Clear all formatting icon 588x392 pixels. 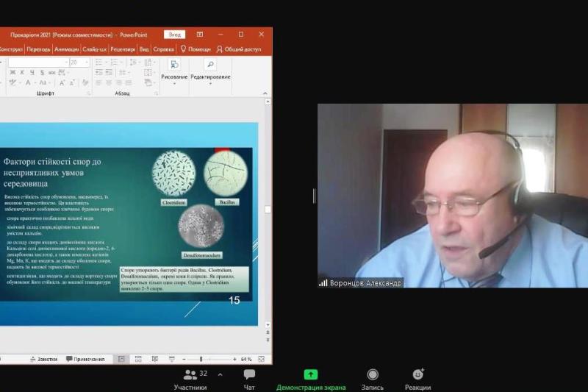pyautogui.click(x=85, y=82)
